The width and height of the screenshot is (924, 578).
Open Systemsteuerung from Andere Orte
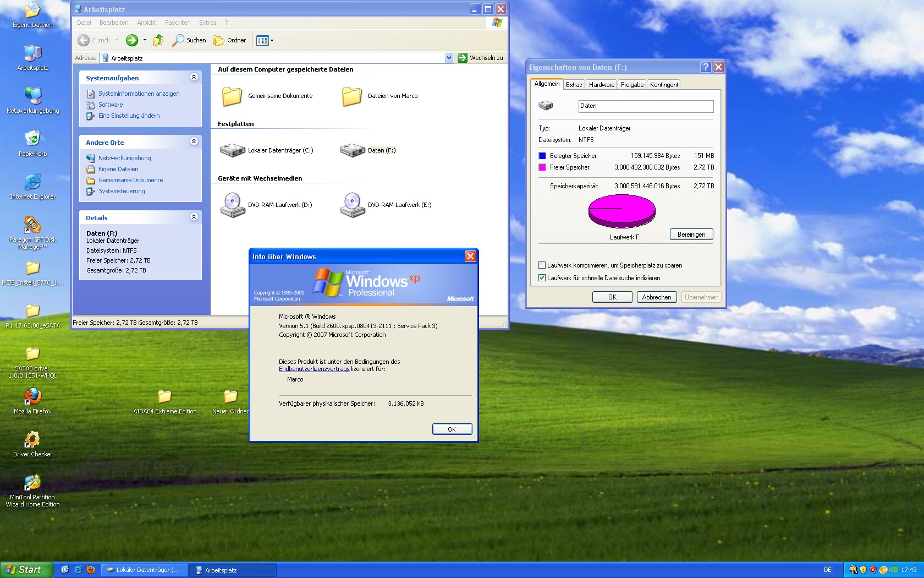[122, 191]
